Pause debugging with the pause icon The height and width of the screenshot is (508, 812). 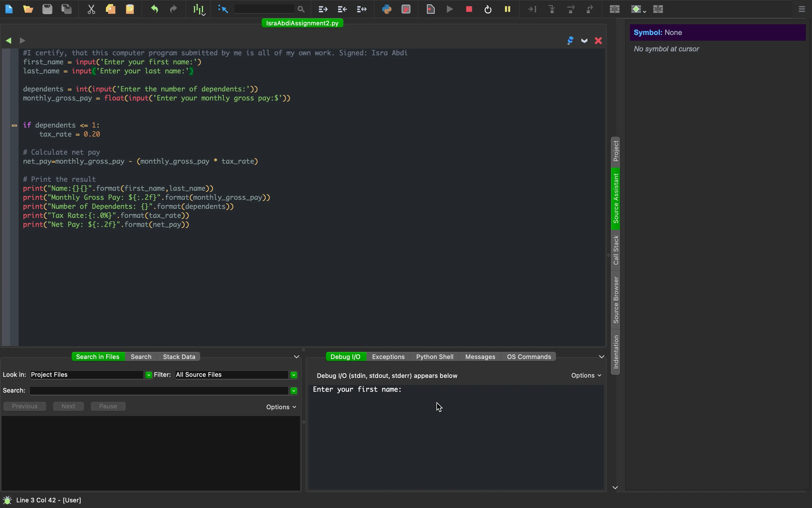pos(508,9)
